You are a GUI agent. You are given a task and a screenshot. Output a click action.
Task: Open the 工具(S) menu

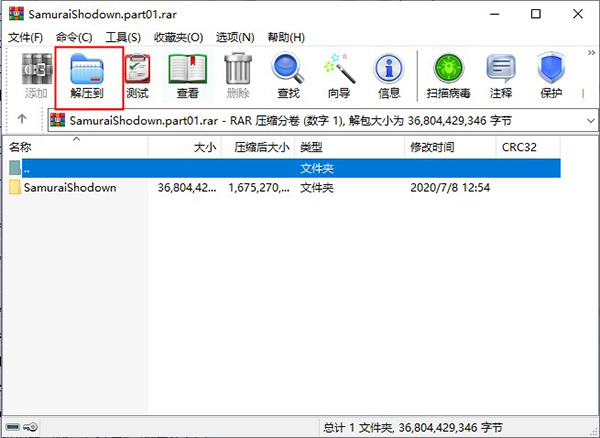pos(123,37)
